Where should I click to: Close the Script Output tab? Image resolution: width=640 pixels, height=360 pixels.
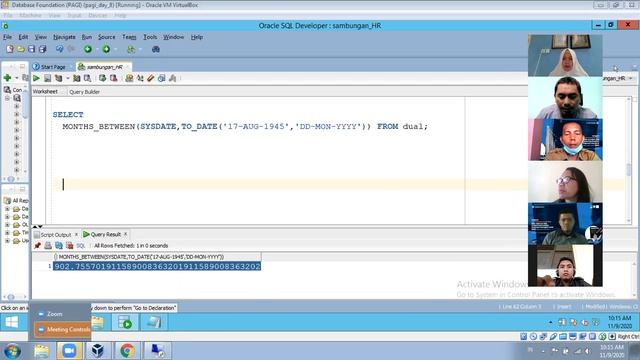coord(76,234)
